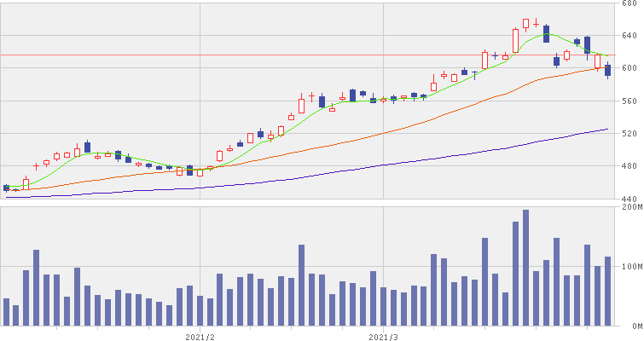Select the leftmost volume bar
This screenshot has width=644, height=341.
(x=6, y=312)
